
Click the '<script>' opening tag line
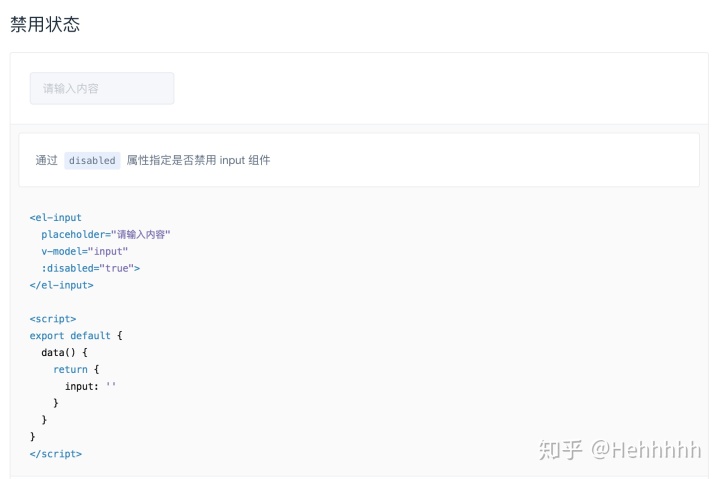click(53, 319)
